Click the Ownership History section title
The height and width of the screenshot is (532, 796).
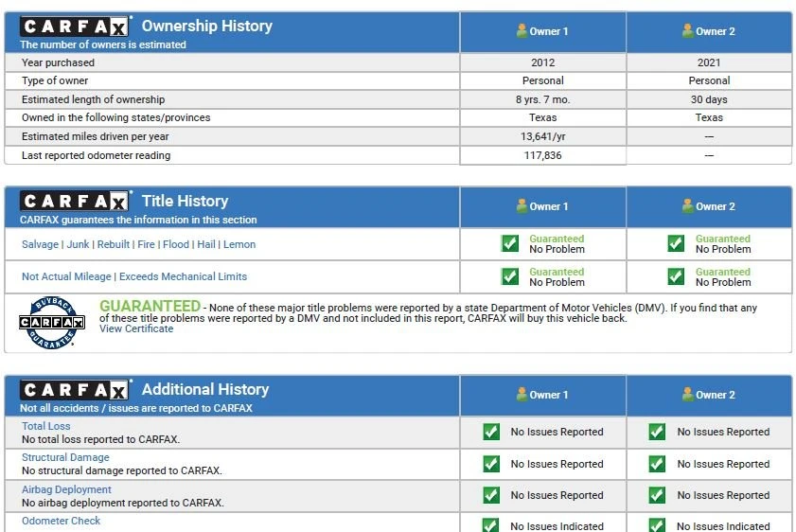207,26
